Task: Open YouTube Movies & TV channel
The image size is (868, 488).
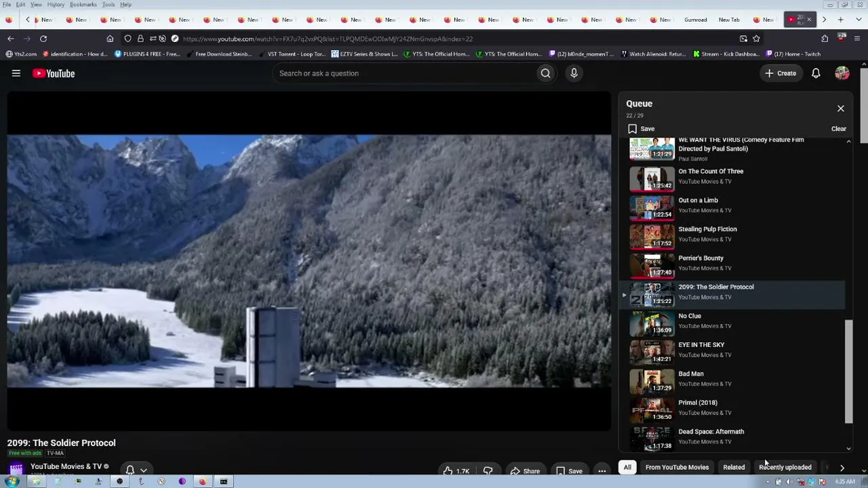Action: pos(66,466)
